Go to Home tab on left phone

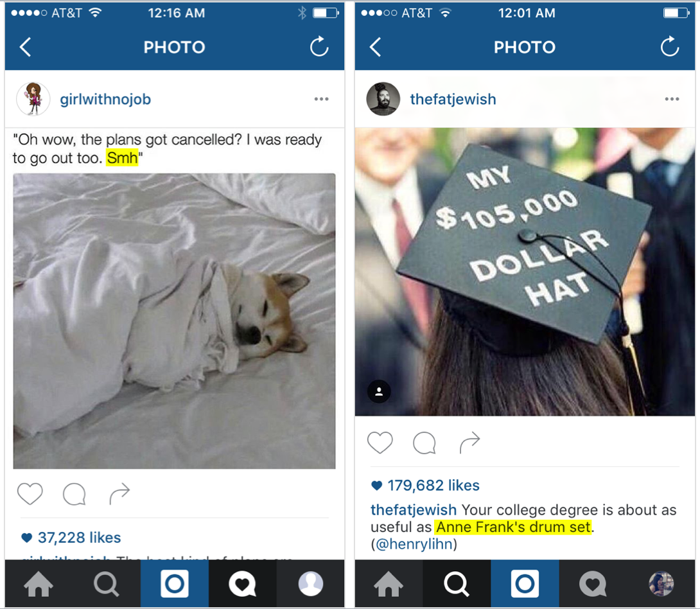point(39,583)
